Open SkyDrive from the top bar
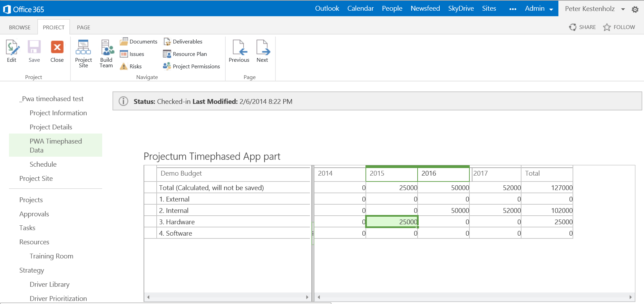This screenshot has height=304, width=644. 461,8
